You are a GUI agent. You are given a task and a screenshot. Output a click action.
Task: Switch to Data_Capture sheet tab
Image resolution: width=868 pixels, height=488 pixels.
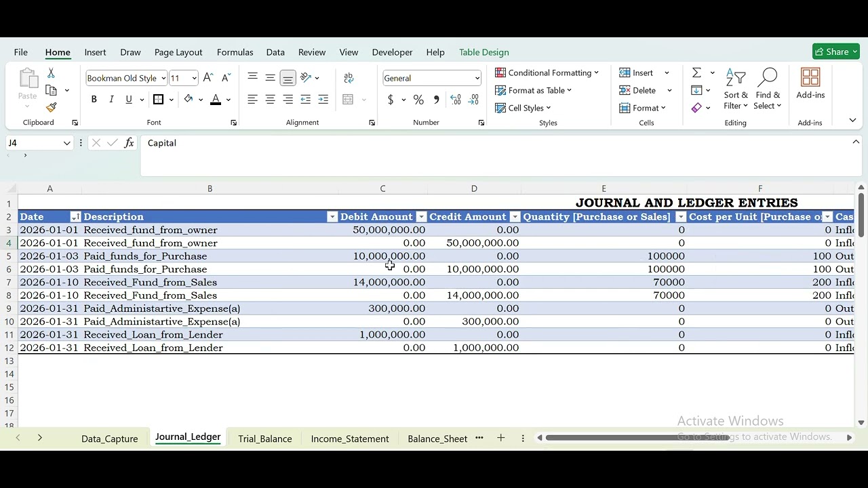click(110, 439)
